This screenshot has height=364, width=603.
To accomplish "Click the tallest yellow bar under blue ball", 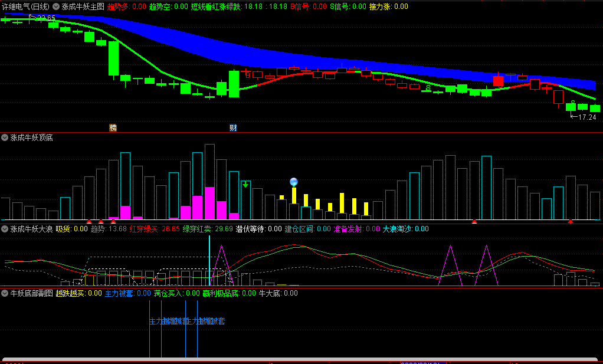I will pos(294,195).
